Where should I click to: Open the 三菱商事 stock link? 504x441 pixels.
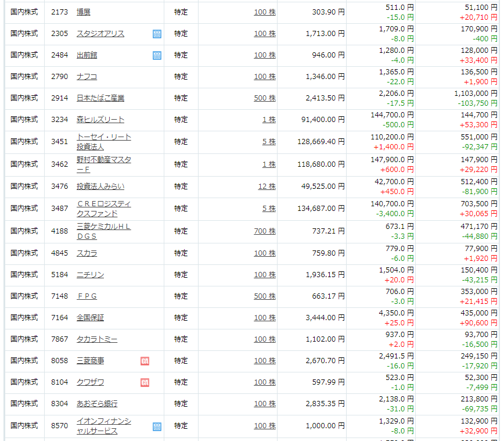point(91,361)
